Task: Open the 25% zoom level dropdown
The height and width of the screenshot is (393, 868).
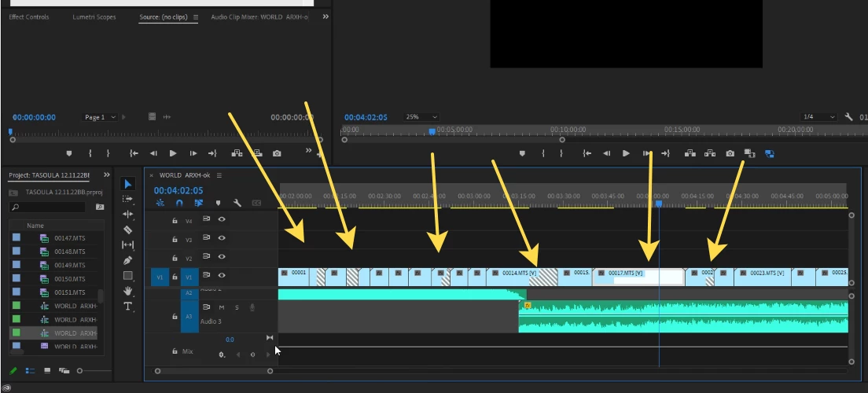Action: click(x=421, y=117)
